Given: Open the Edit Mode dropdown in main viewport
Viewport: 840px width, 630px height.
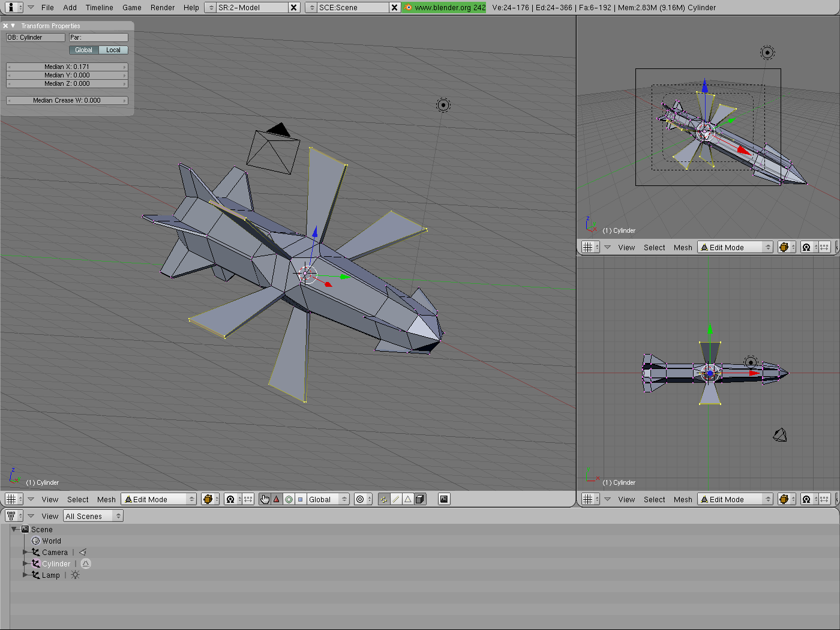Looking at the screenshot, I should 159,499.
